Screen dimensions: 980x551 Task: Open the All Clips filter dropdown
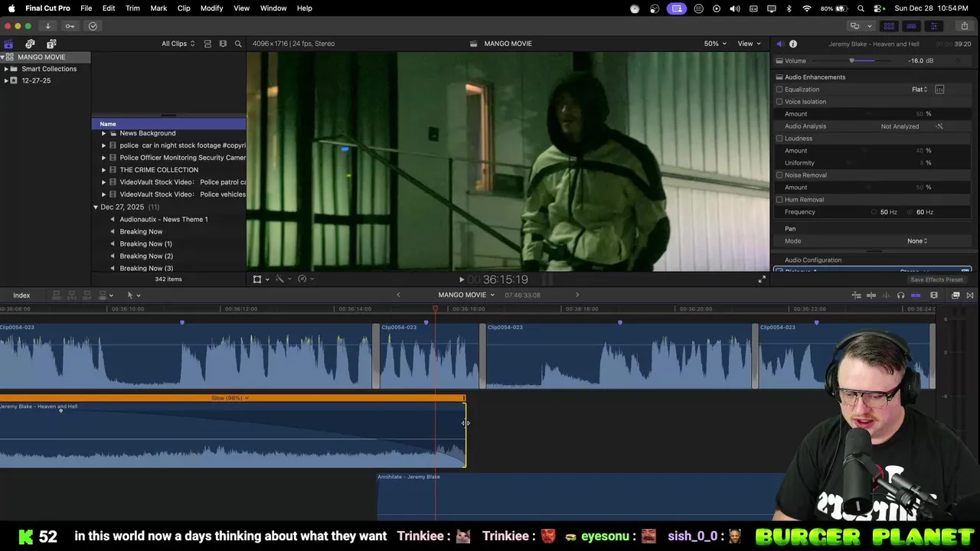[x=178, y=44]
